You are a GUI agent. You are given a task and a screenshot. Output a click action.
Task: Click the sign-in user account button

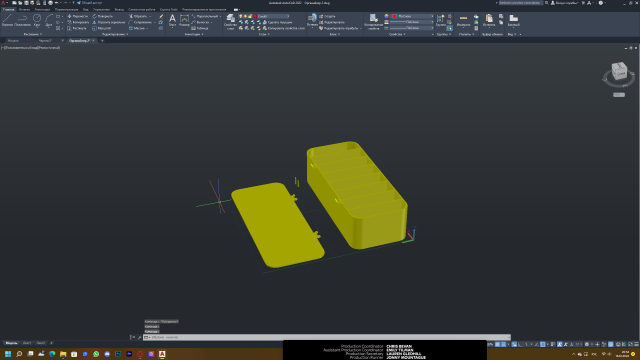564,3
